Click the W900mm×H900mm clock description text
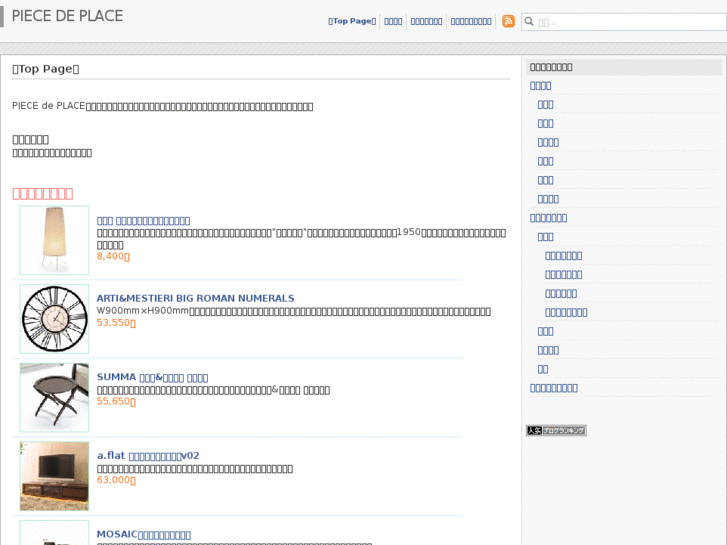The image size is (727, 545). (x=293, y=311)
